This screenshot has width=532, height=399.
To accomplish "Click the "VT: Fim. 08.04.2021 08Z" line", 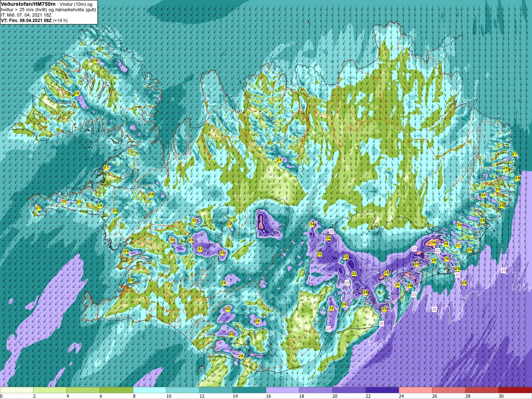I will (26, 20).
